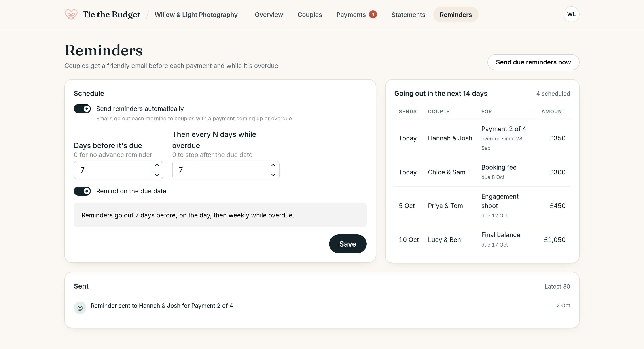Click the Payments notification badge
This screenshot has height=349, width=644.
[373, 15]
